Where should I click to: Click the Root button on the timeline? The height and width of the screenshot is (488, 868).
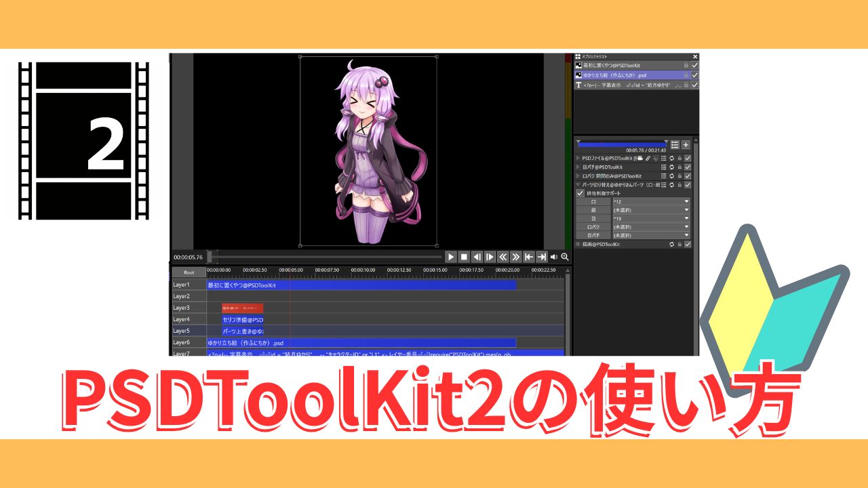pos(188,272)
